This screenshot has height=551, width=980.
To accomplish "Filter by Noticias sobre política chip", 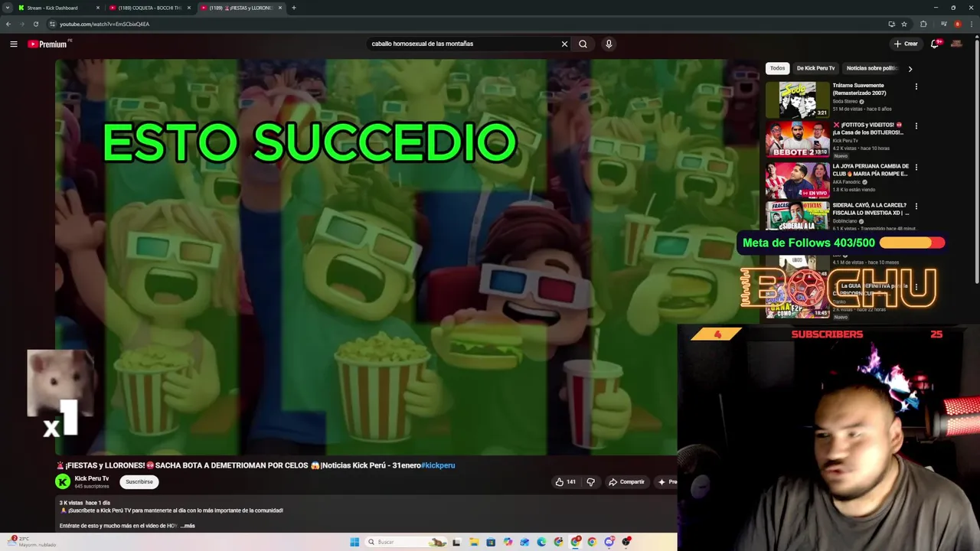I will (x=871, y=68).
